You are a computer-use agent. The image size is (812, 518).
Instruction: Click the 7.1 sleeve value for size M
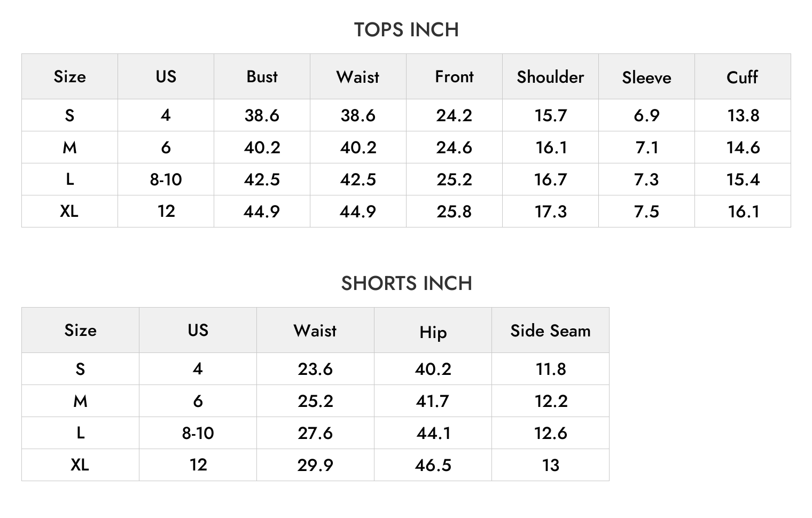647,147
